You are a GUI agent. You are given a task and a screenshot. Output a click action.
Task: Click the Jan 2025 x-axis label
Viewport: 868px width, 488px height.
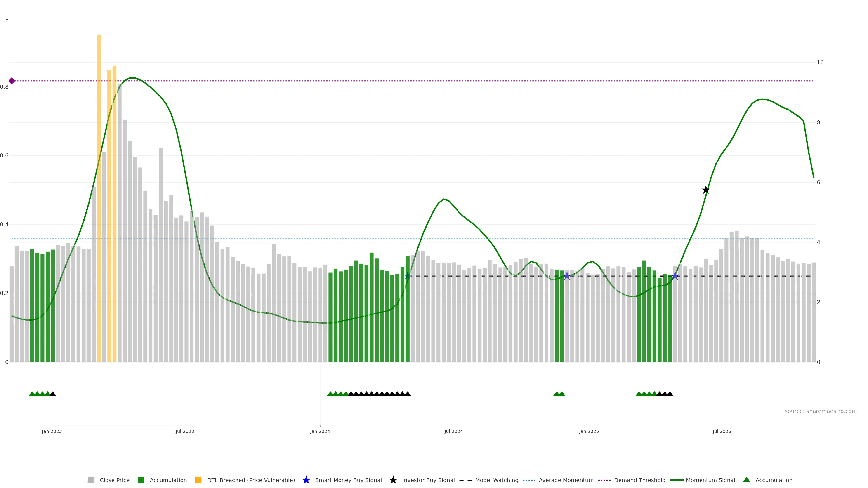coord(589,432)
